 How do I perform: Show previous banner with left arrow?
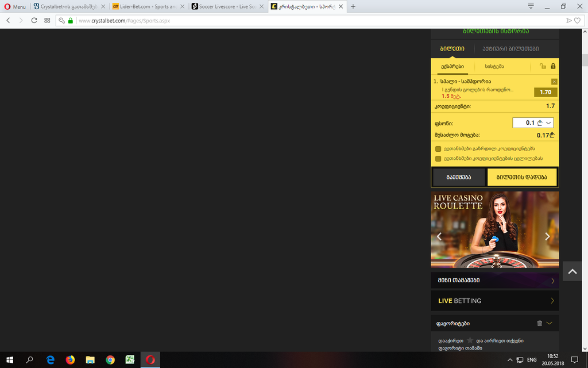tap(439, 236)
